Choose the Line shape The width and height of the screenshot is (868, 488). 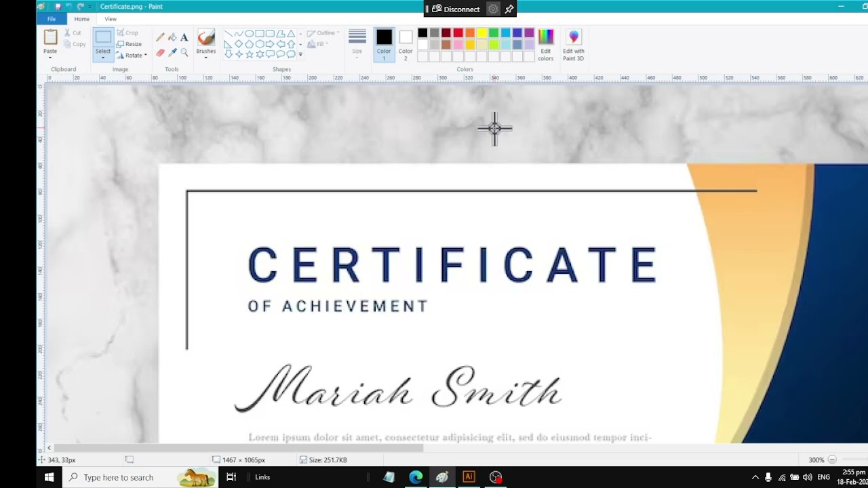229,33
